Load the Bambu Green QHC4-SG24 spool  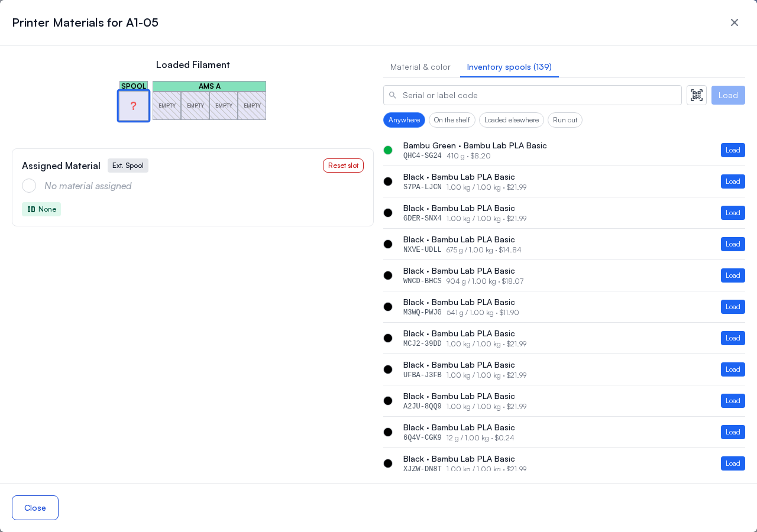(x=733, y=150)
